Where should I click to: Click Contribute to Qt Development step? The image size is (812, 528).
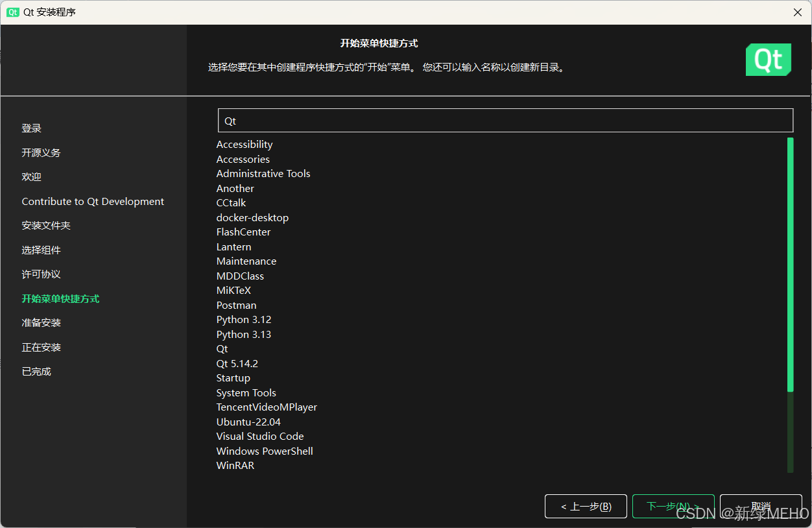pyautogui.click(x=93, y=201)
